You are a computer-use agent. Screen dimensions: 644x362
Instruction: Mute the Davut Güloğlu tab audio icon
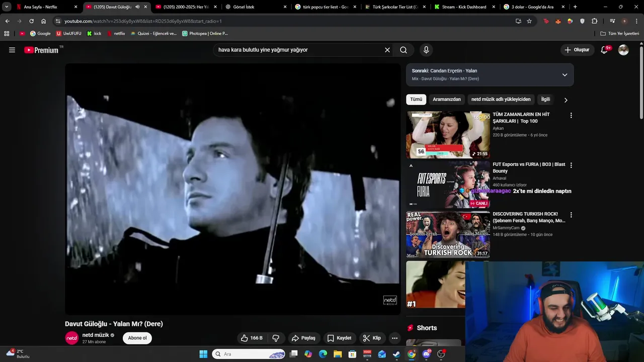point(137,7)
